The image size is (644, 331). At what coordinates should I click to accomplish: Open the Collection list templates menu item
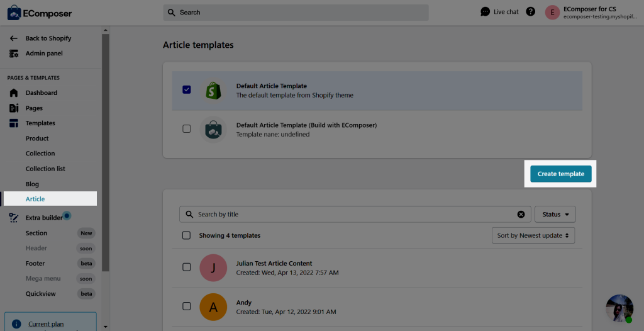(x=45, y=169)
